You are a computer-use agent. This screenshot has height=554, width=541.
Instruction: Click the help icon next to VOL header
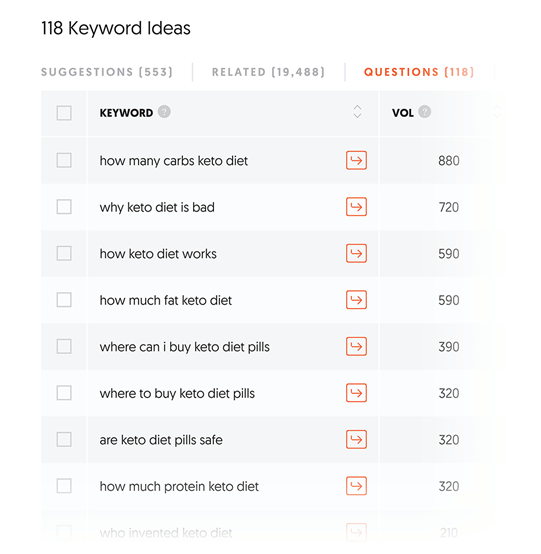pos(424,112)
